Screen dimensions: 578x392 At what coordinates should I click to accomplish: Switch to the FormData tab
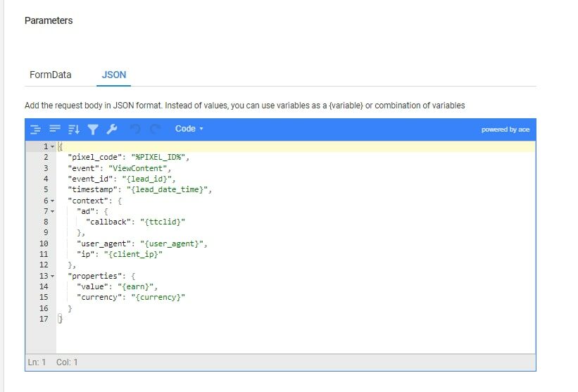pos(51,75)
